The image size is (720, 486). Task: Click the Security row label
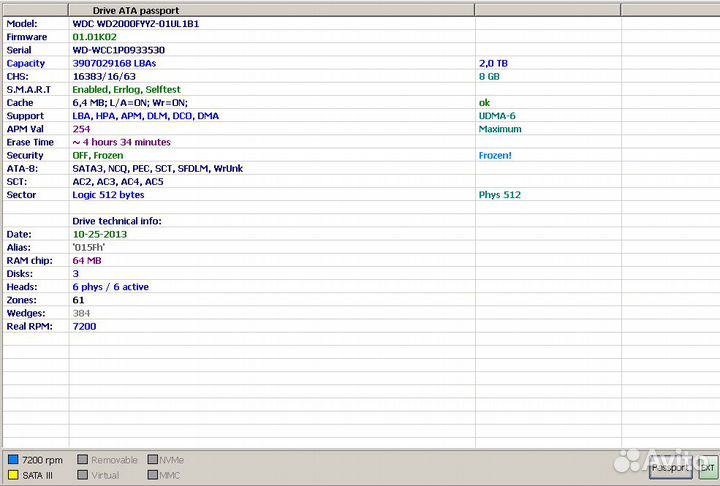25,155
